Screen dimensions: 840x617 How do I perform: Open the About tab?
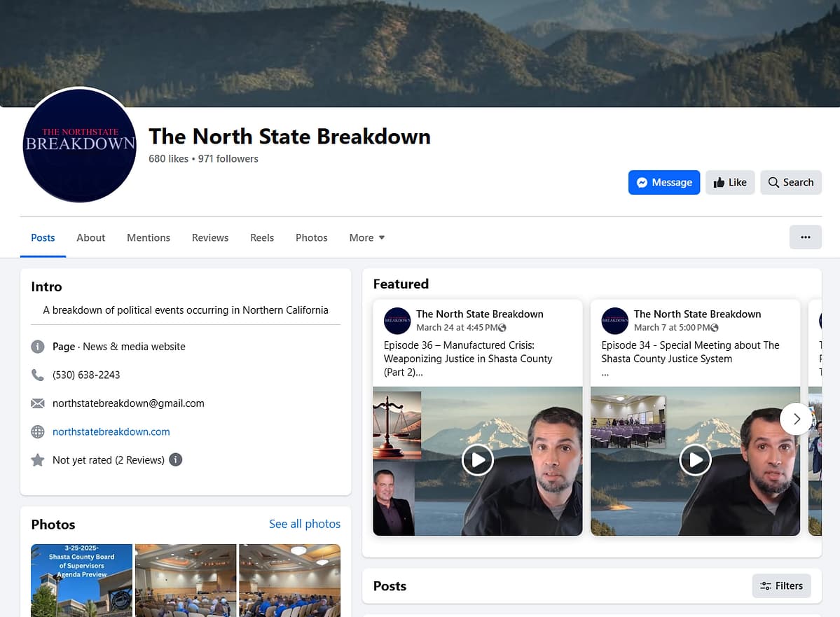tap(90, 238)
